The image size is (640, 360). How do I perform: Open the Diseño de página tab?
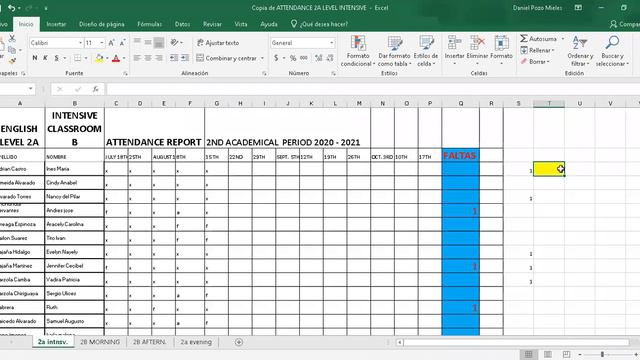click(x=102, y=24)
